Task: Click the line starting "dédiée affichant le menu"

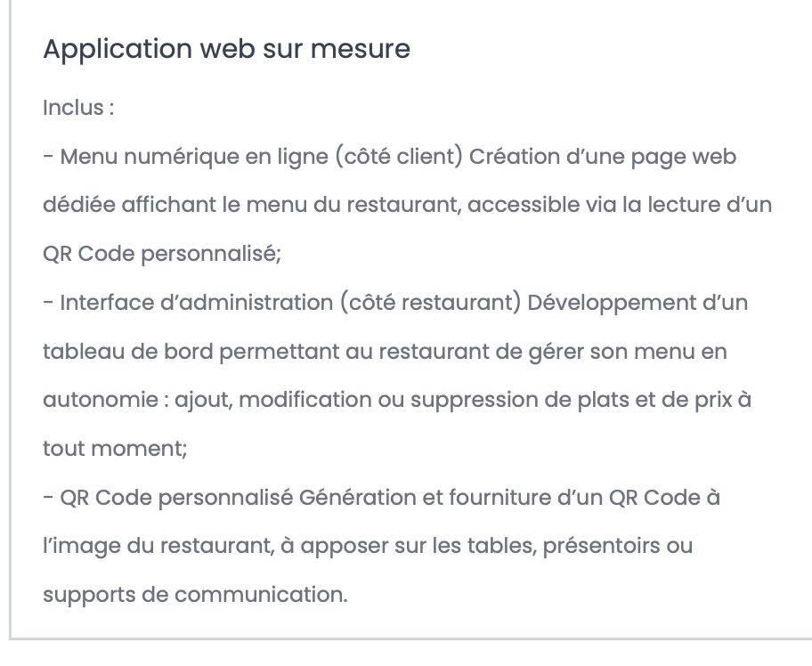Action: (x=407, y=205)
